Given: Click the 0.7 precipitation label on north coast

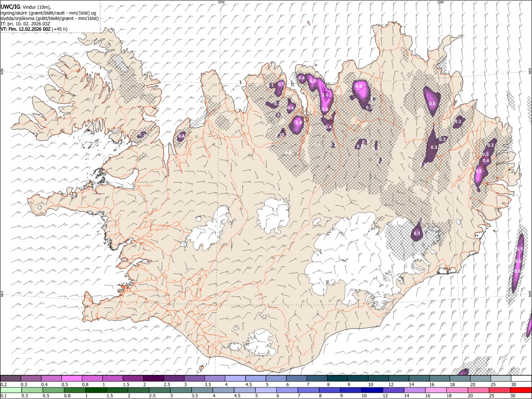Looking at the screenshot, I should (x=313, y=81).
